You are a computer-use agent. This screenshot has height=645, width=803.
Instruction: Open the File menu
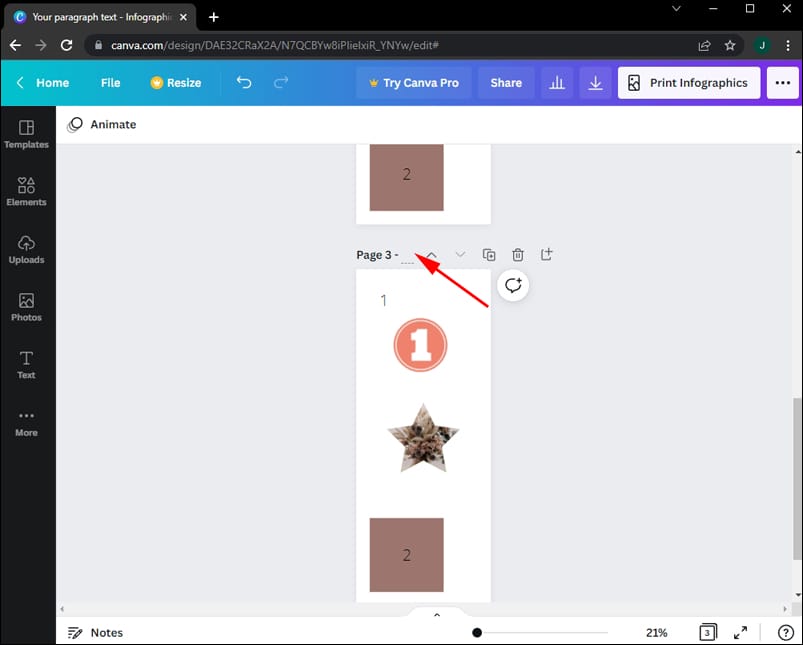click(x=110, y=83)
